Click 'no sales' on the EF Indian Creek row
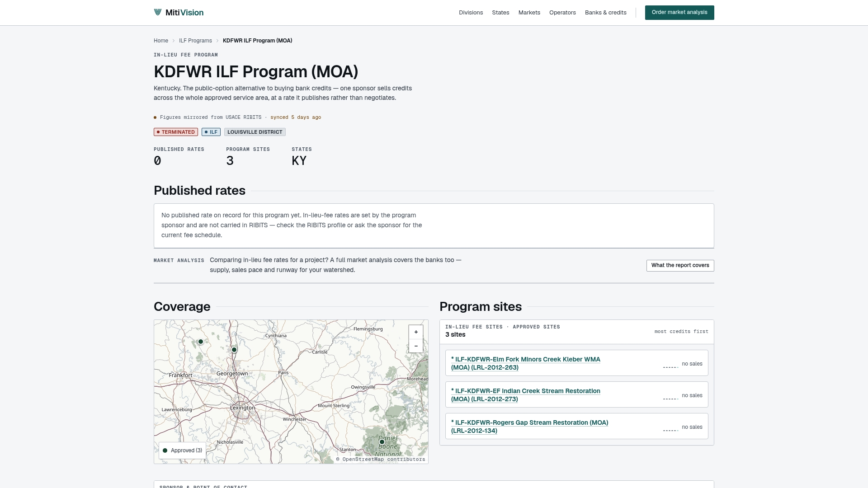 point(692,395)
